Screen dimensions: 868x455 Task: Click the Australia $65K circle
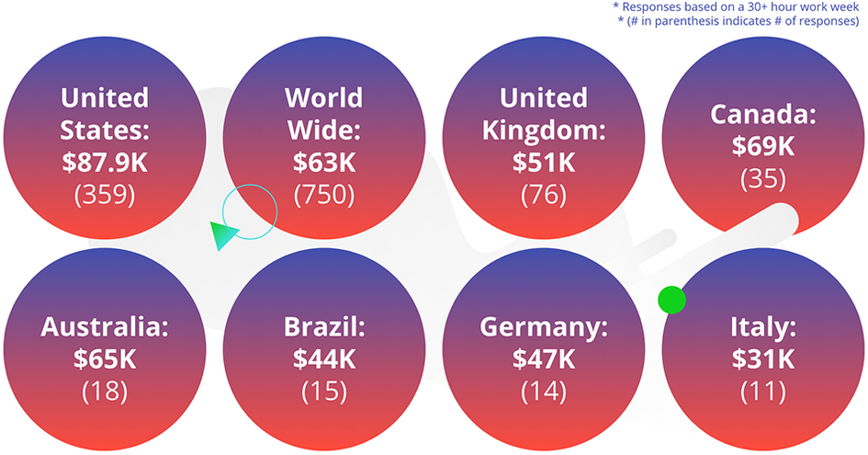tap(105, 349)
